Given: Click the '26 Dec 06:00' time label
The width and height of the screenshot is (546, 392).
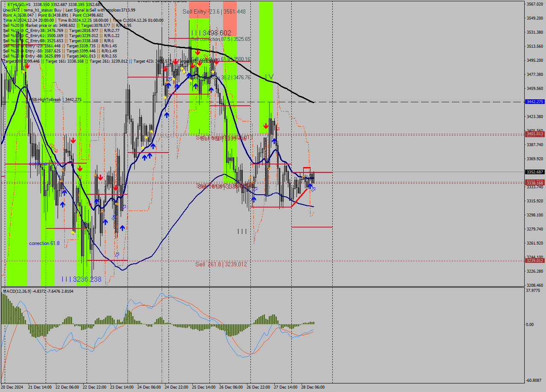Looking at the screenshot, I should coord(231,387).
